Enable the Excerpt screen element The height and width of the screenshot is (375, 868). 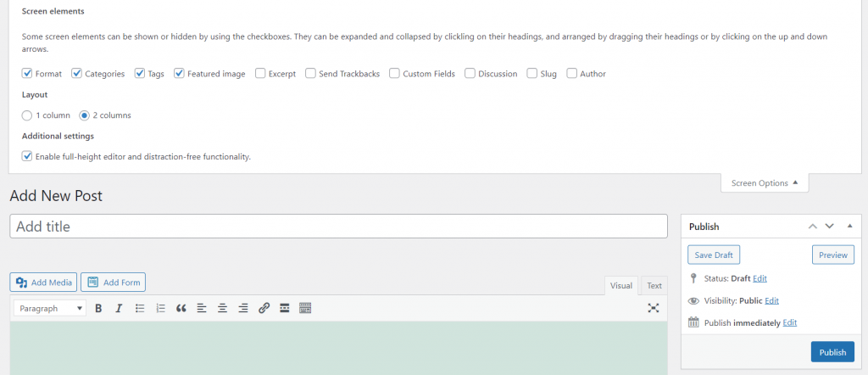click(x=260, y=74)
